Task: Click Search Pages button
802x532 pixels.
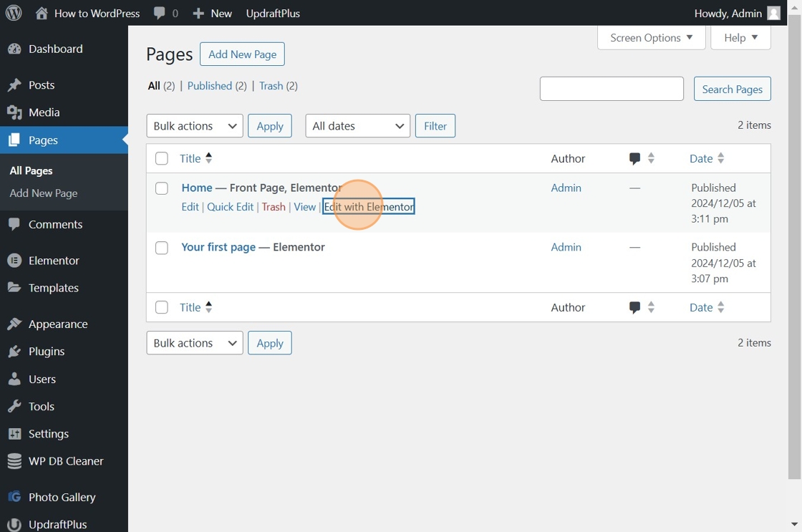Action: pyautogui.click(x=733, y=89)
